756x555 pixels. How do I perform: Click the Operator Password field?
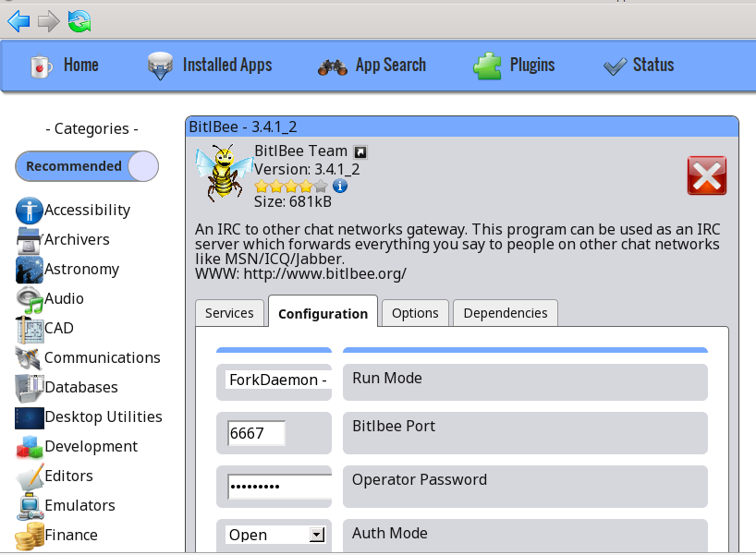280,487
